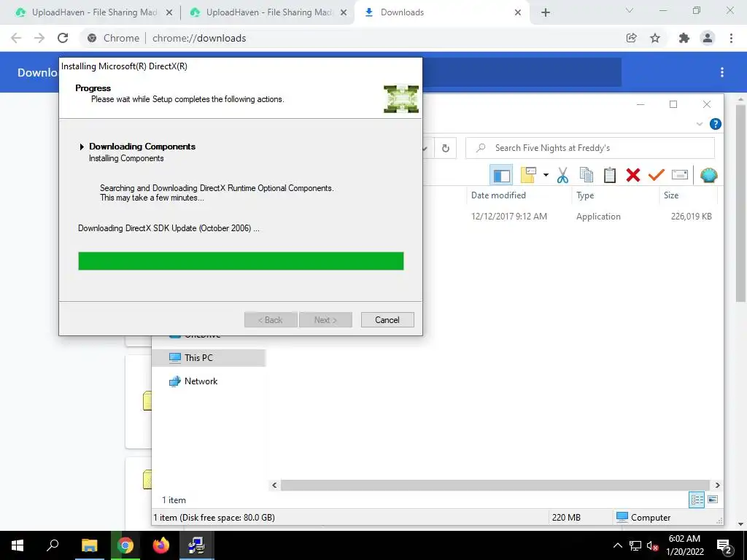Open Windows taskbar search
This screenshot has width=747, height=560.
[x=53, y=545]
